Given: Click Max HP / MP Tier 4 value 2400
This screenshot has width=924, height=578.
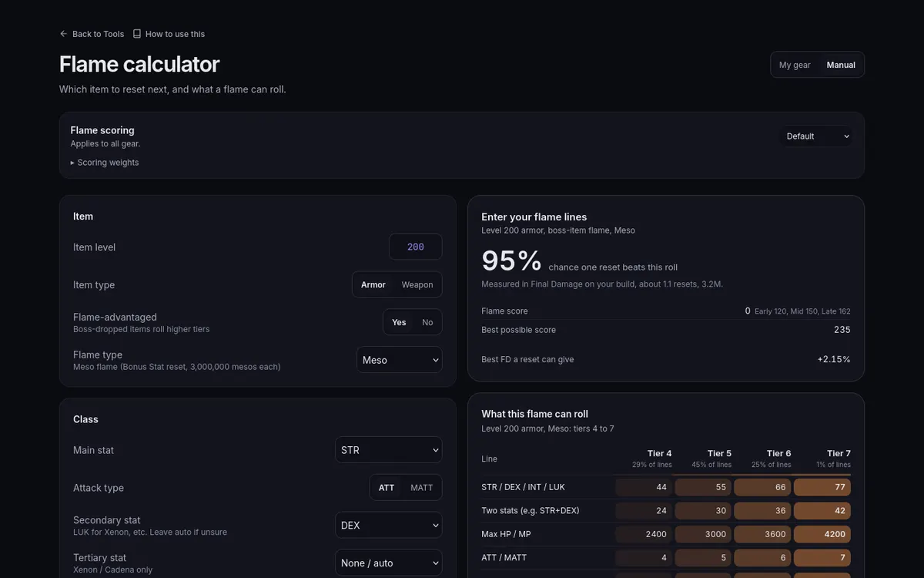Looking at the screenshot, I should point(644,534).
